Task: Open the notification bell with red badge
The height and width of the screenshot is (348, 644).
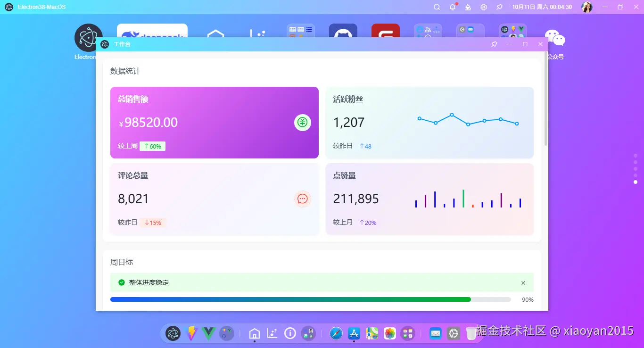Action: pos(452,7)
